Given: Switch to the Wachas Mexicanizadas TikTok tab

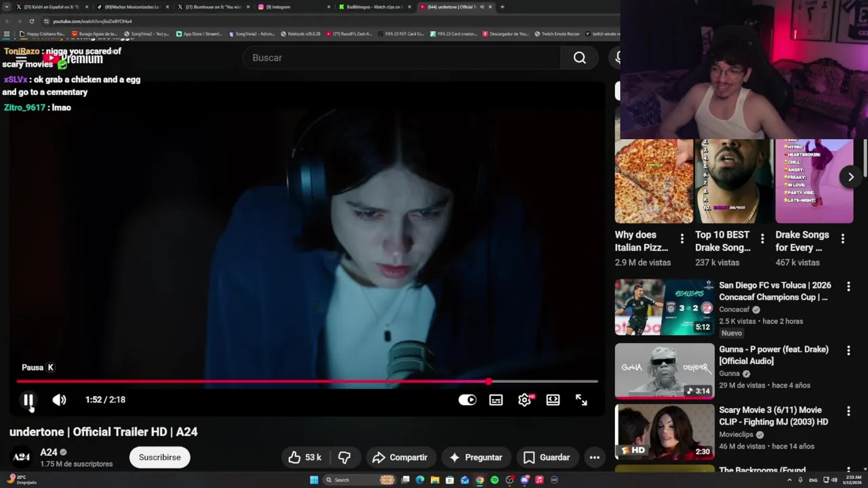Looking at the screenshot, I should (x=132, y=7).
